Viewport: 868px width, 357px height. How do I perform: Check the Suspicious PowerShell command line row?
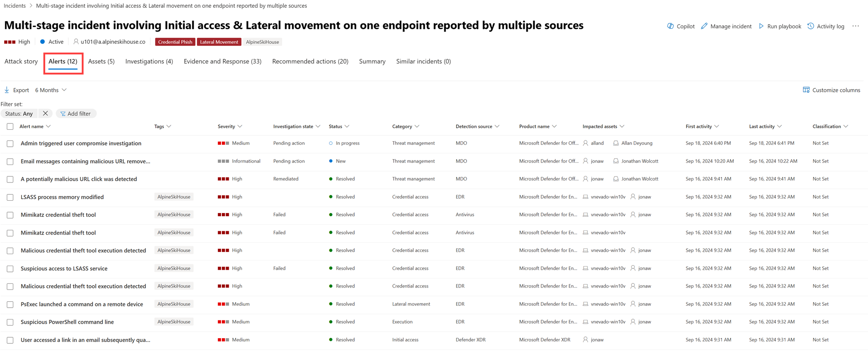click(x=10, y=322)
